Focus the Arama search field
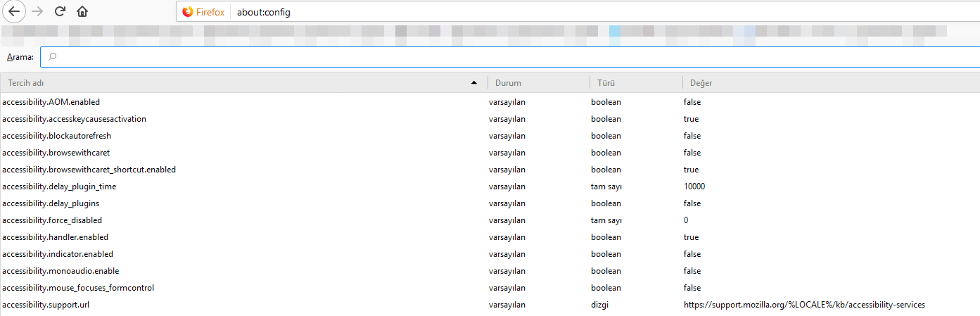The width and height of the screenshot is (980, 316). 510,57
